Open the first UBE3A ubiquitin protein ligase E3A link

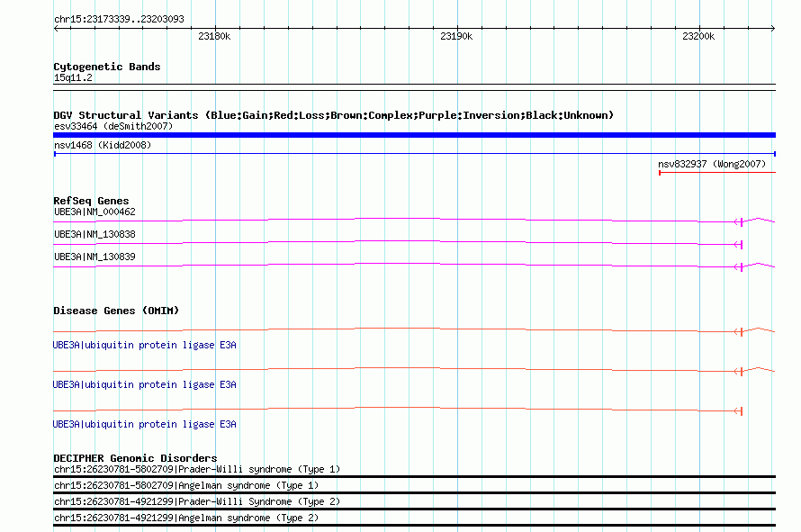145,345
